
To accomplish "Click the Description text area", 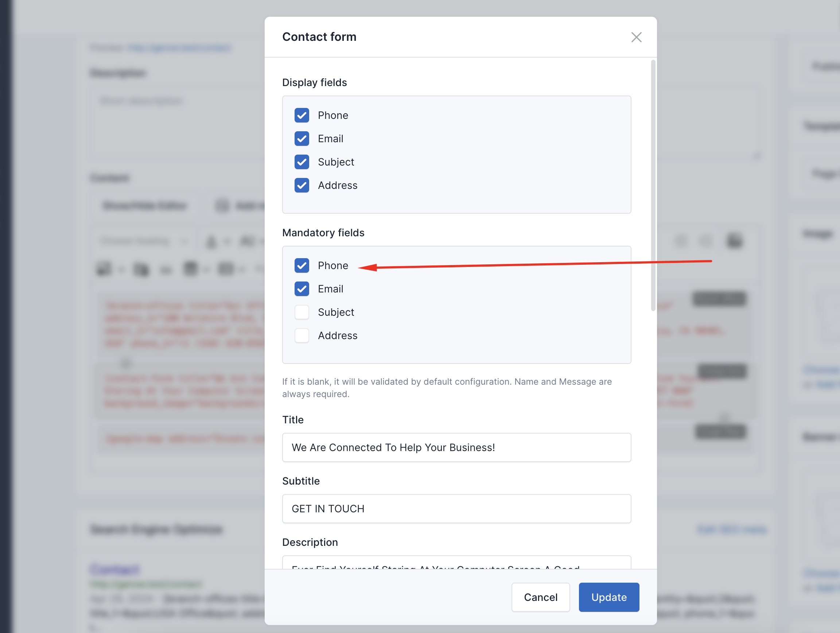I will (x=456, y=563).
